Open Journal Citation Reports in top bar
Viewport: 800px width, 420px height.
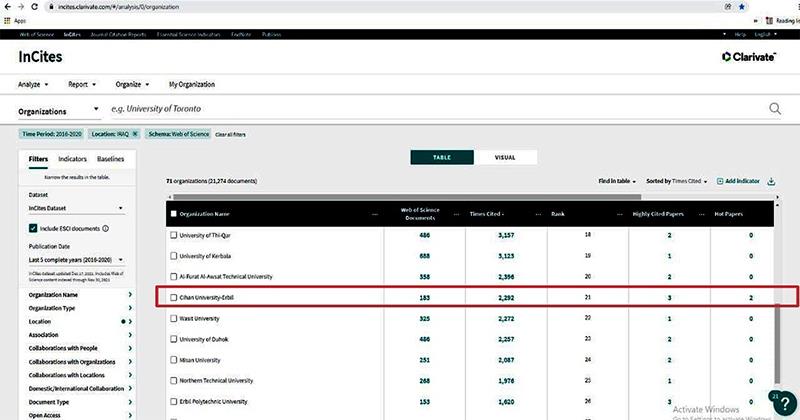tap(118, 34)
